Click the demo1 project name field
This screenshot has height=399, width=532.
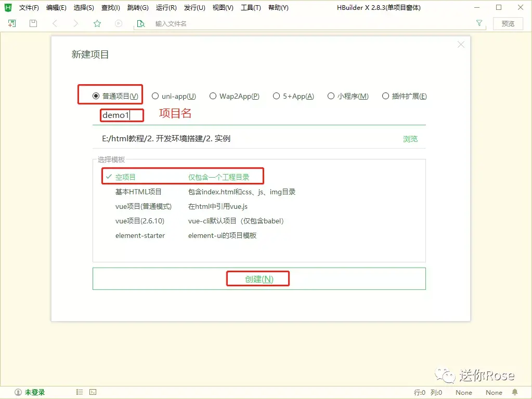pos(120,115)
